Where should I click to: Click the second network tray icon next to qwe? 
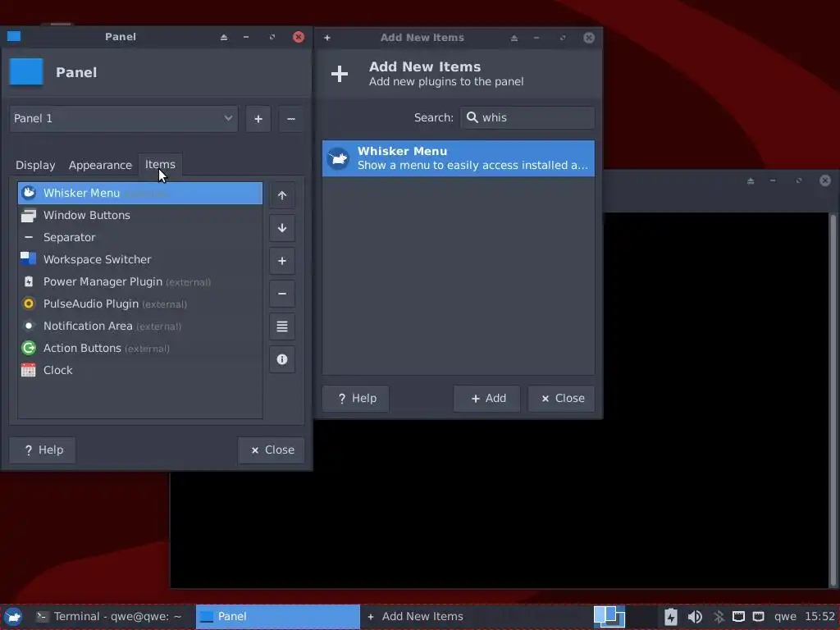pyautogui.click(x=758, y=617)
